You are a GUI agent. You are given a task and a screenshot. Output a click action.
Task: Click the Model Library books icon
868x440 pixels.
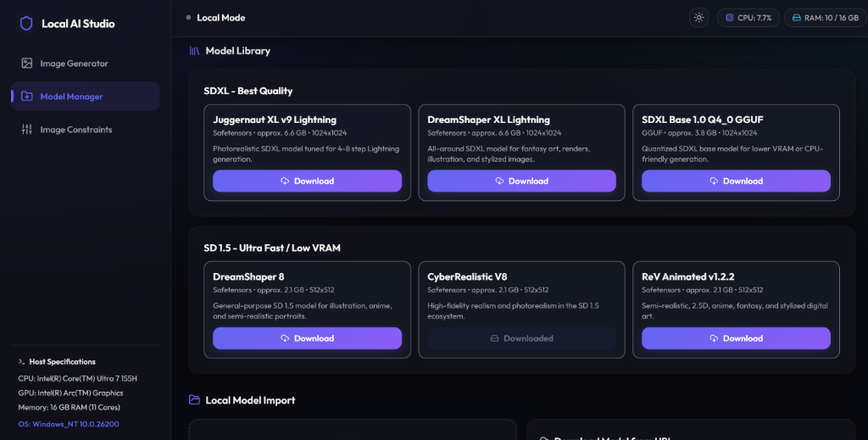(x=194, y=50)
